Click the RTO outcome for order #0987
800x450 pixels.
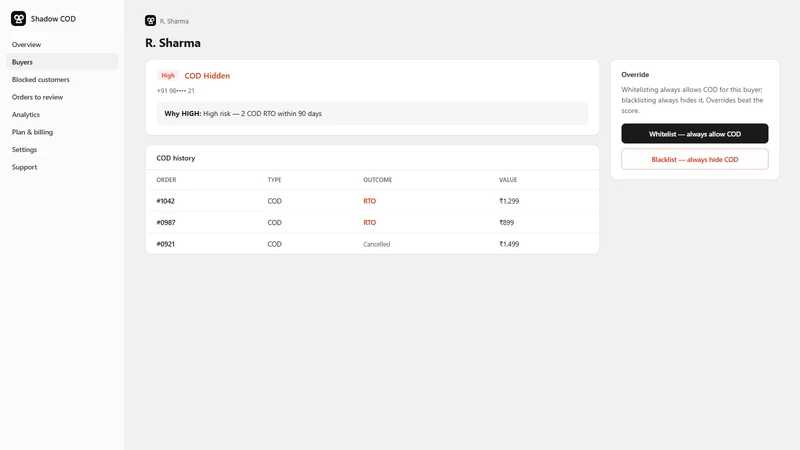369,222
